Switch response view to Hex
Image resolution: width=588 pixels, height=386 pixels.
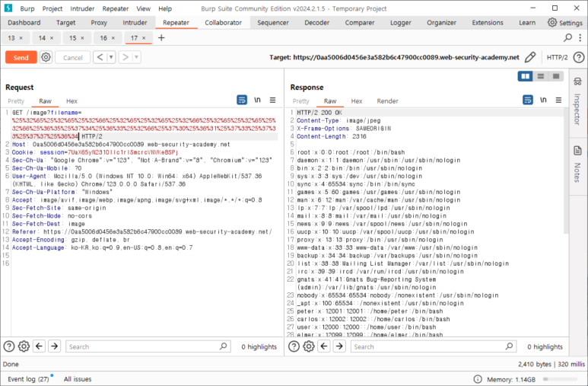(357, 101)
